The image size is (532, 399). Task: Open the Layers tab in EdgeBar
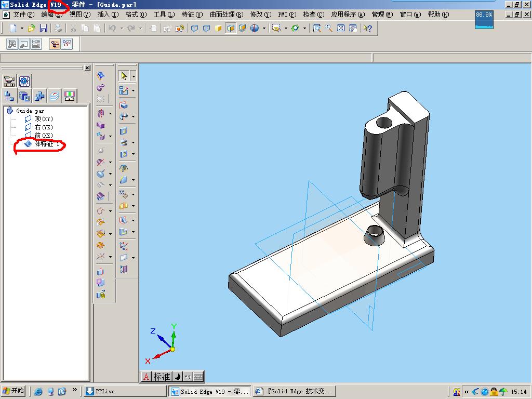tap(55, 96)
